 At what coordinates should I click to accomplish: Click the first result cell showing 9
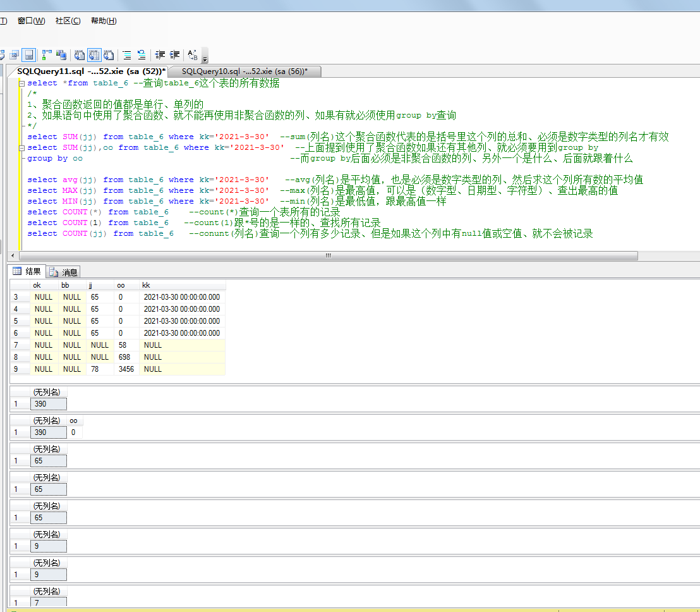(49, 546)
